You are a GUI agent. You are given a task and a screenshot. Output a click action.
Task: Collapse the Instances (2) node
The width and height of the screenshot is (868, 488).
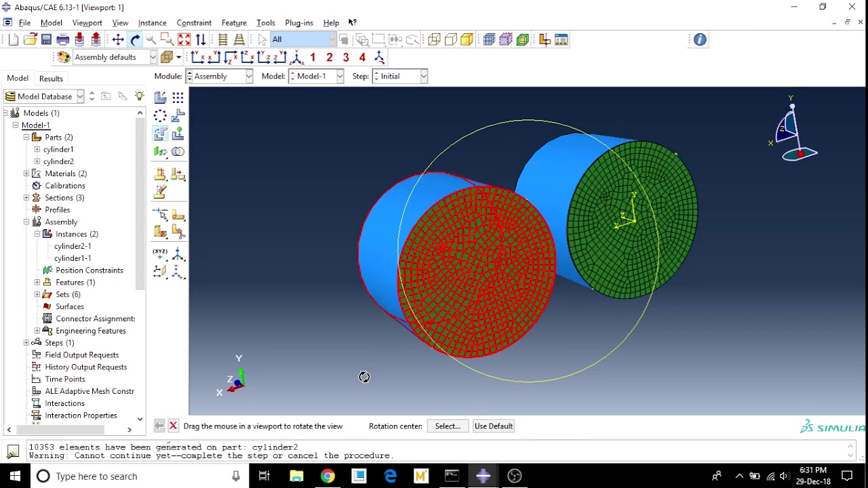37,234
